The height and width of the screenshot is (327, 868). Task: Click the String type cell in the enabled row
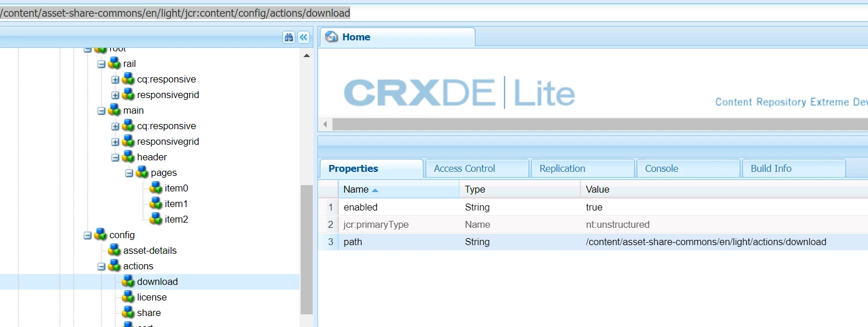coord(520,207)
